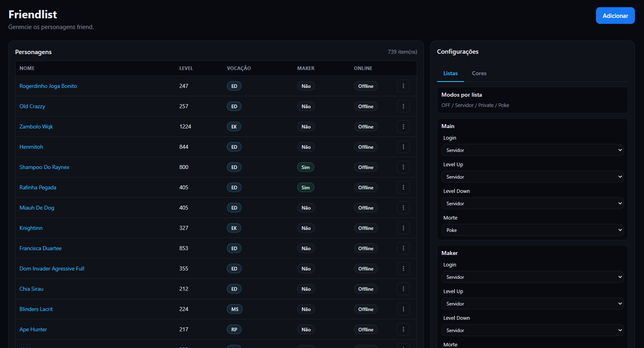This screenshot has width=644, height=348.
Task: Click the MS vocation badge for Blinders Lacrit
Action: pos(235,309)
